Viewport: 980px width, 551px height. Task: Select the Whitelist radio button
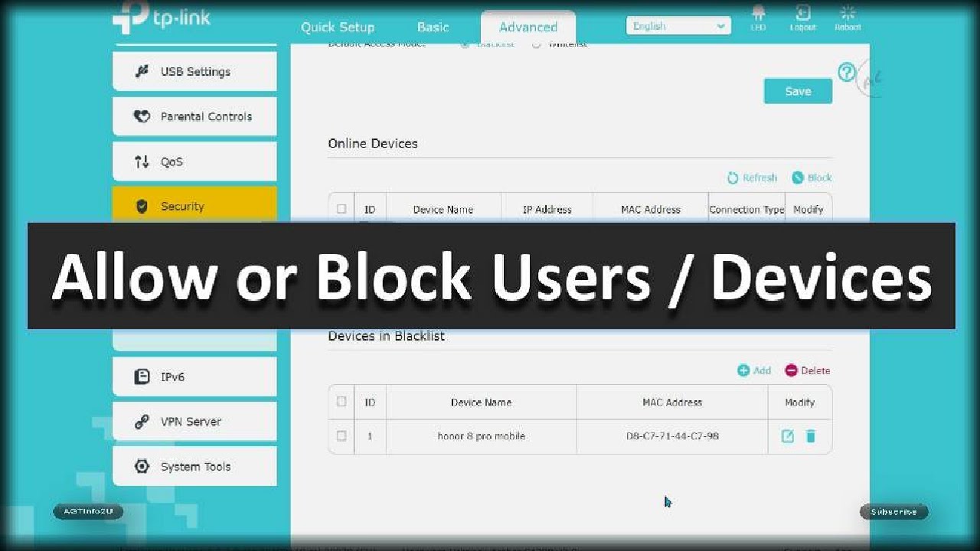click(536, 44)
